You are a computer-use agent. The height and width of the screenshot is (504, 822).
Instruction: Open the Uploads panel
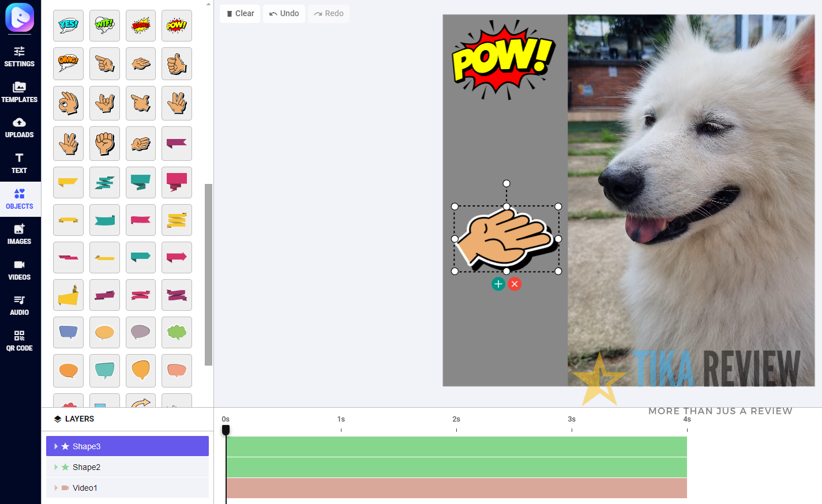pyautogui.click(x=20, y=127)
